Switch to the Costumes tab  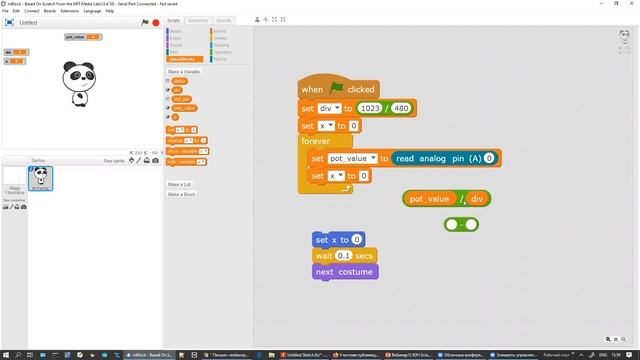click(x=198, y=20)
